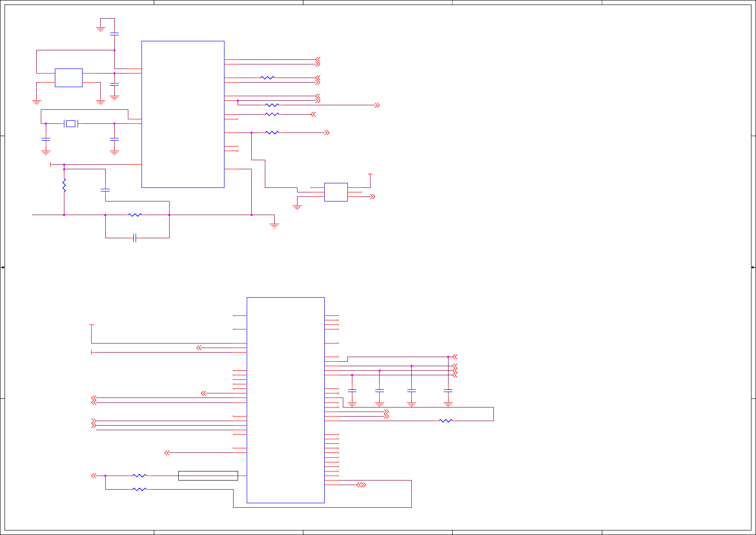This screenshot has width=756, height=535.
Task: Click the bidirectional double-arrow port on the lower IC
Action: click(361, 485)
